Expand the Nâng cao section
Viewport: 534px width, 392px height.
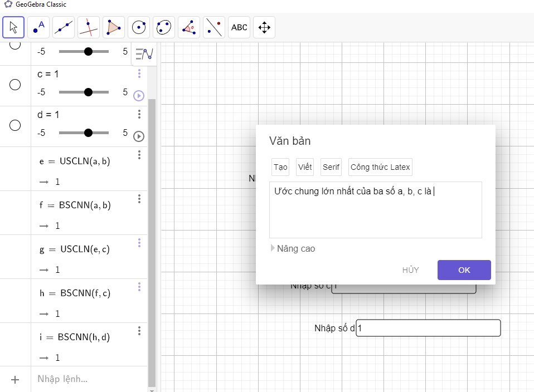293,249
